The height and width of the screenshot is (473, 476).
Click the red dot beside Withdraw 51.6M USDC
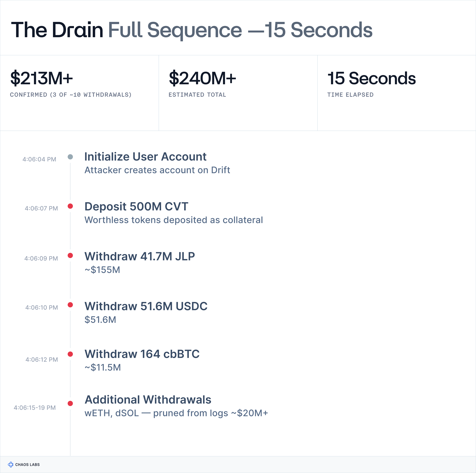pos(70,305)
